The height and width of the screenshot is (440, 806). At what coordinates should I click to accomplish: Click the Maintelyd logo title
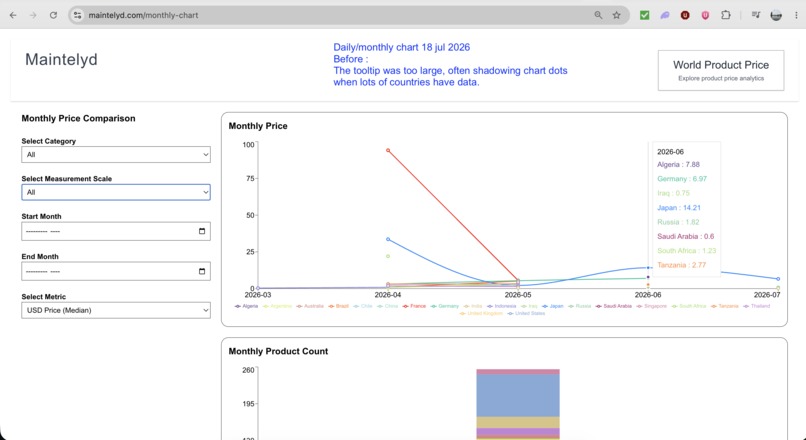[x=61, y=60]
